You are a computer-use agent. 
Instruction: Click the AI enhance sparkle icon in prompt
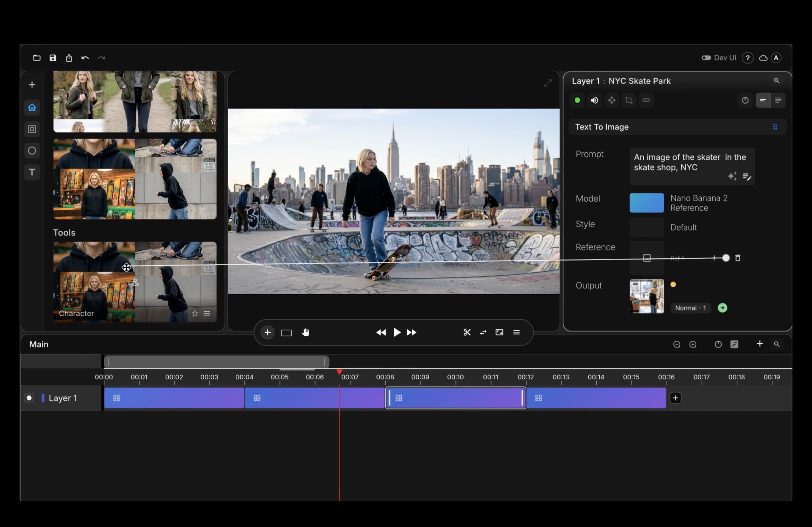[x=732, y=176]
